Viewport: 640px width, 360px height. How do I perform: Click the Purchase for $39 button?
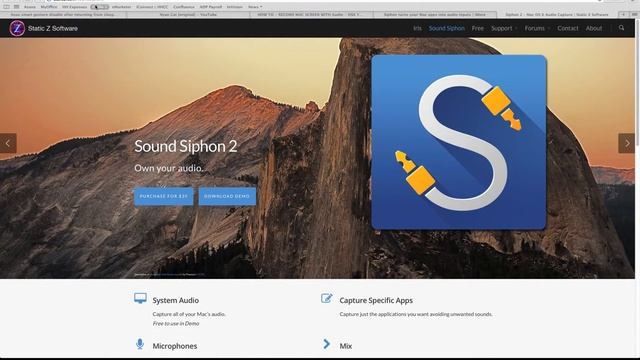164,196
